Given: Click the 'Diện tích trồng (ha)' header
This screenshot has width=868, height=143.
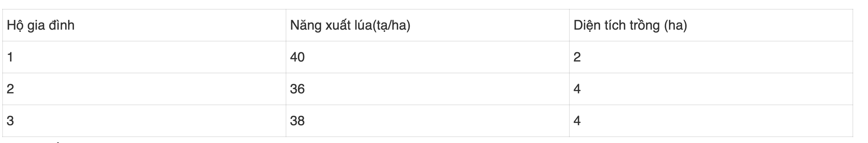Looking at the screenshot, I should (x=711, y=25).
